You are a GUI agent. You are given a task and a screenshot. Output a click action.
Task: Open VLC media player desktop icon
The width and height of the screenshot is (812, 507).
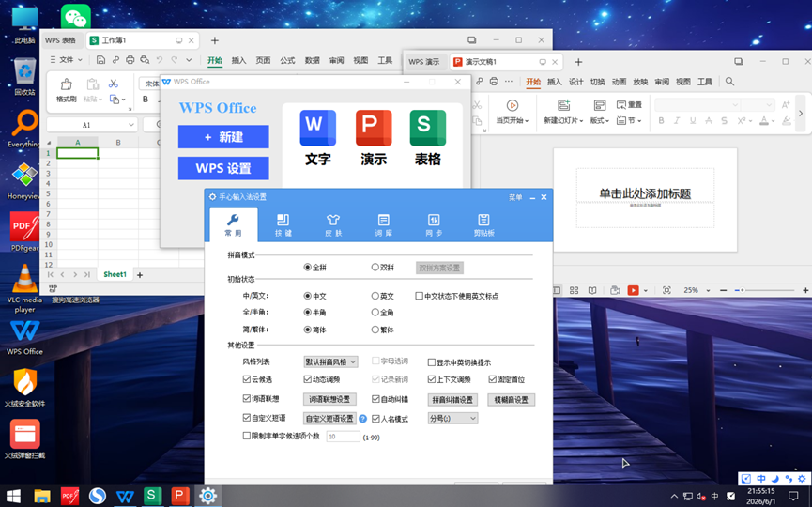click(x=24, y=288)
